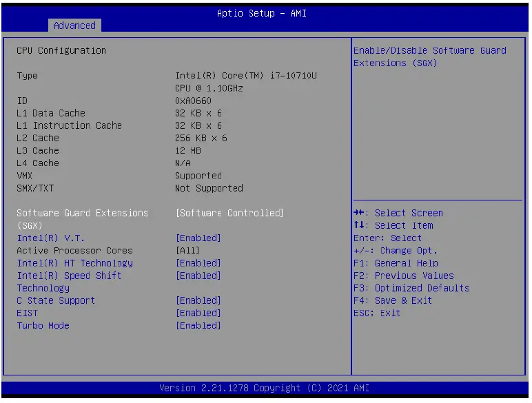Click the Version 2.21.1278 copyright footer

click(x=264, y=388)
